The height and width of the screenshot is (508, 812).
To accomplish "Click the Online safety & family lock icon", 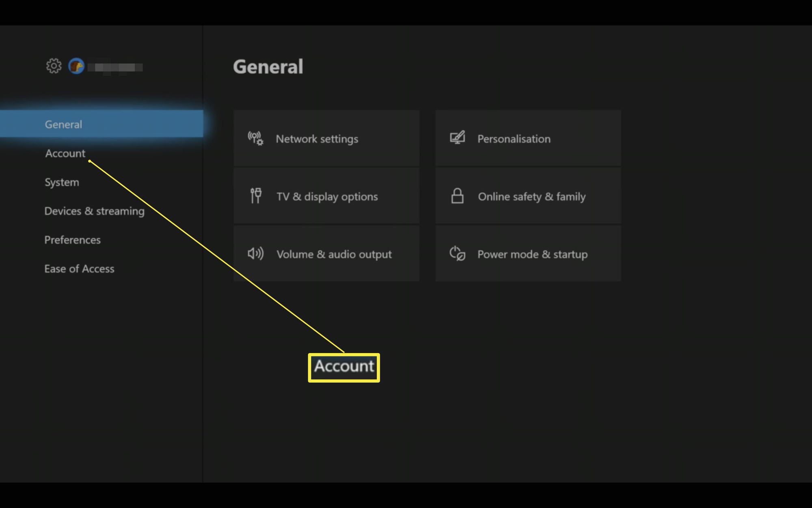I will (457, 196).
